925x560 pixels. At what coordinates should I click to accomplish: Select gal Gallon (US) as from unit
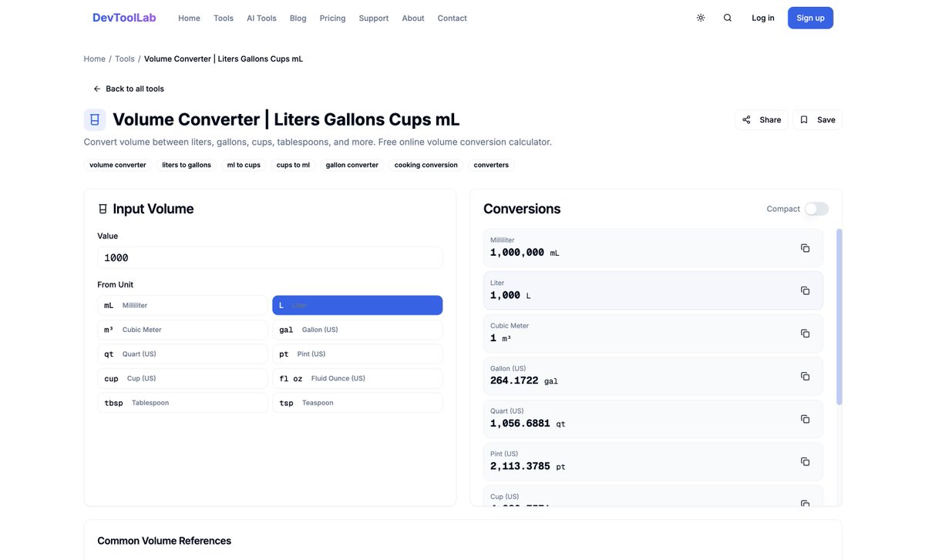tap(358, 330)
